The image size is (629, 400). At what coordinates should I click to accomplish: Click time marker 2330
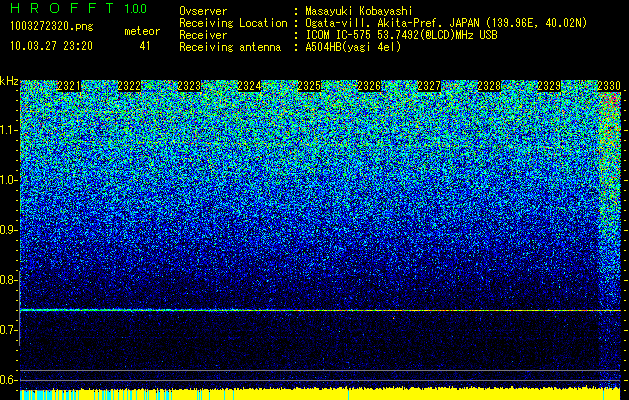[x=609, y=86]
